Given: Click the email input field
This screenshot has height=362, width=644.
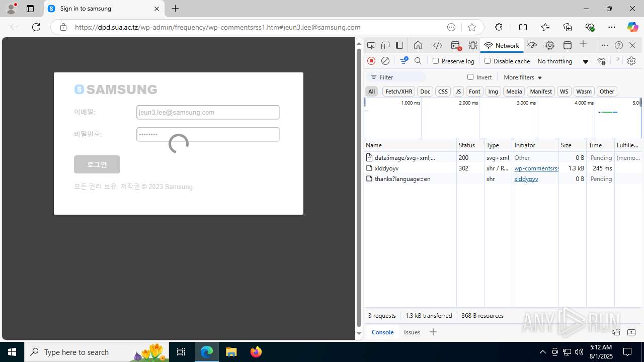Looking at the screenshot, I should (x=208, y=112).
